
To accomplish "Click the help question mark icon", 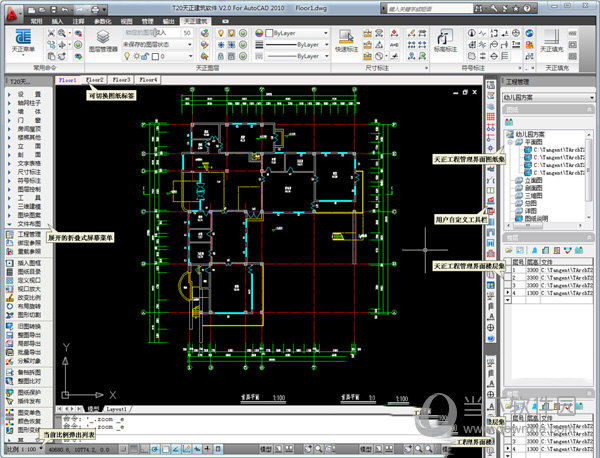I will (527, 8).
